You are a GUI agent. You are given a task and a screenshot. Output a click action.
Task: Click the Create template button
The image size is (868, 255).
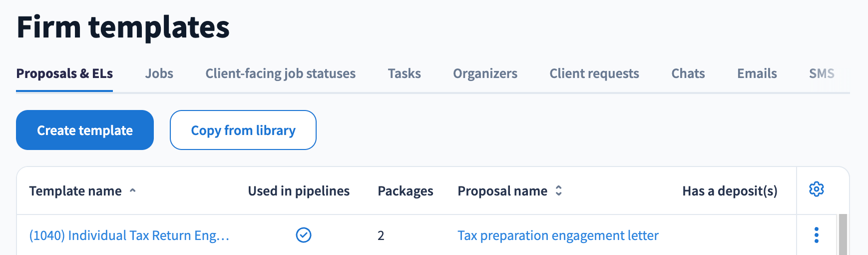[85, 130]
